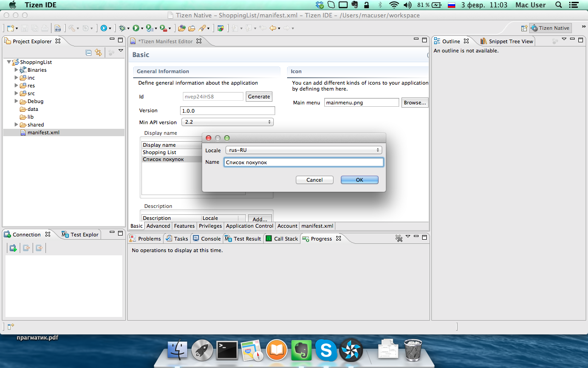Click Remove All Operations icon in Progress
The height and width of the screenshot is (368, 588).
click(x=399, y=238)
